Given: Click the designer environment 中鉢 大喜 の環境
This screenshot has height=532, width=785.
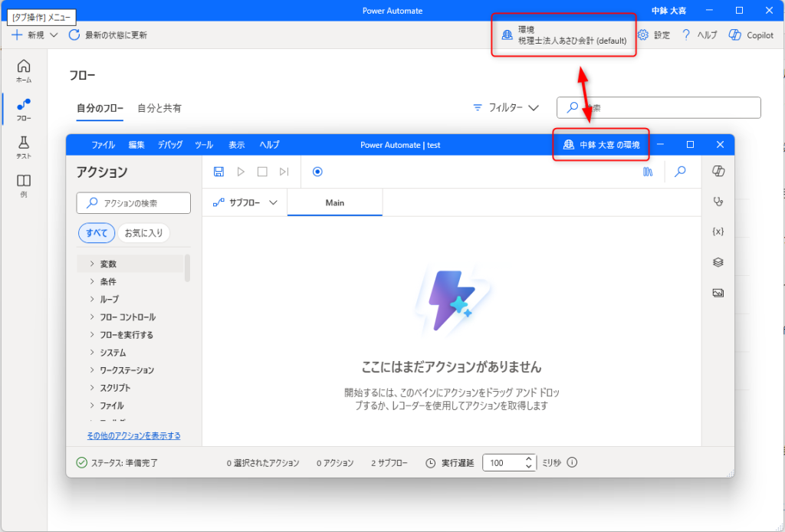Looking at the screenshot, I should [601, 145].
